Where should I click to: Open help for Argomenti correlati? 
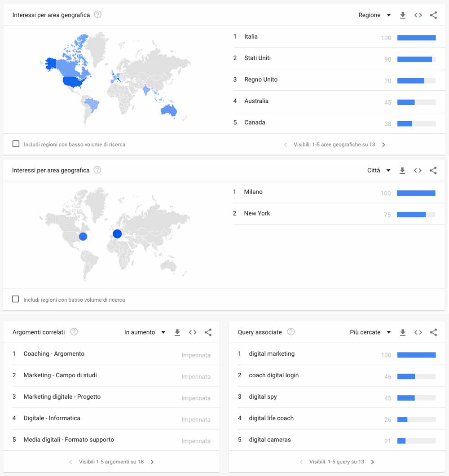pyautogui.click(x=74, y=332)
